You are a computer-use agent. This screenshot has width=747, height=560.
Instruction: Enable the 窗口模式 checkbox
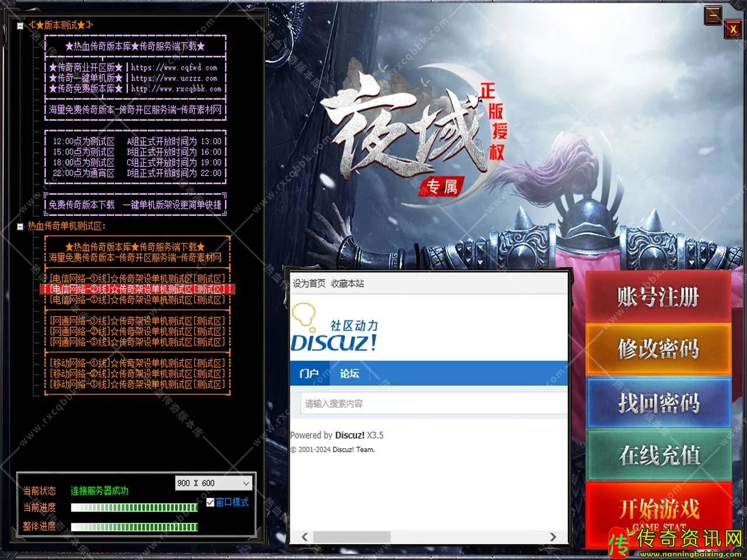click(210, 502)
